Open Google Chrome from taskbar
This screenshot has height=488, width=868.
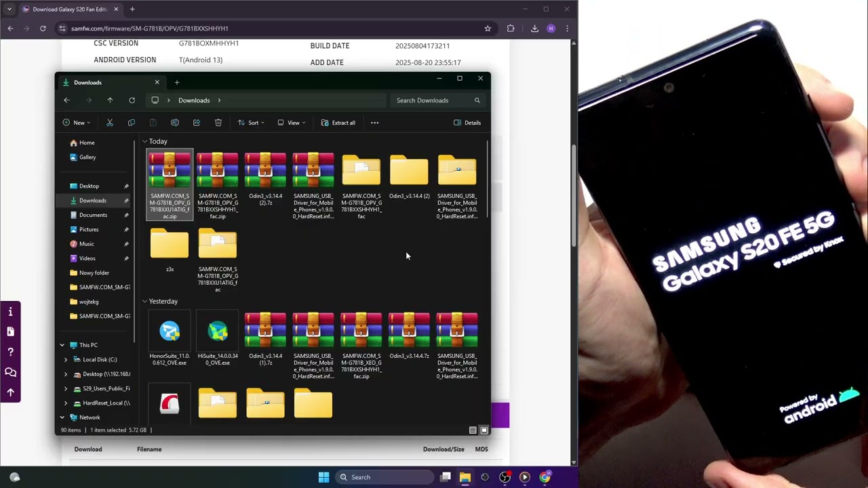pyautogui.click(x=545, y=477)
